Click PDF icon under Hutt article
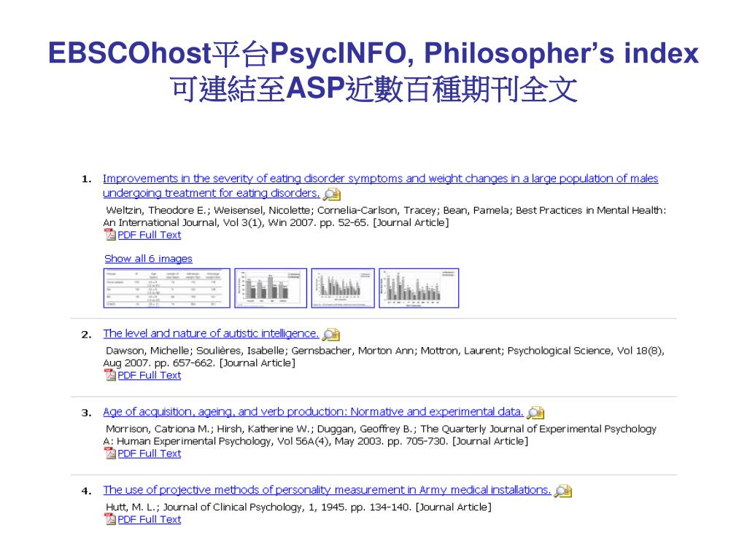Screen dimensions: 747x560 110,519
